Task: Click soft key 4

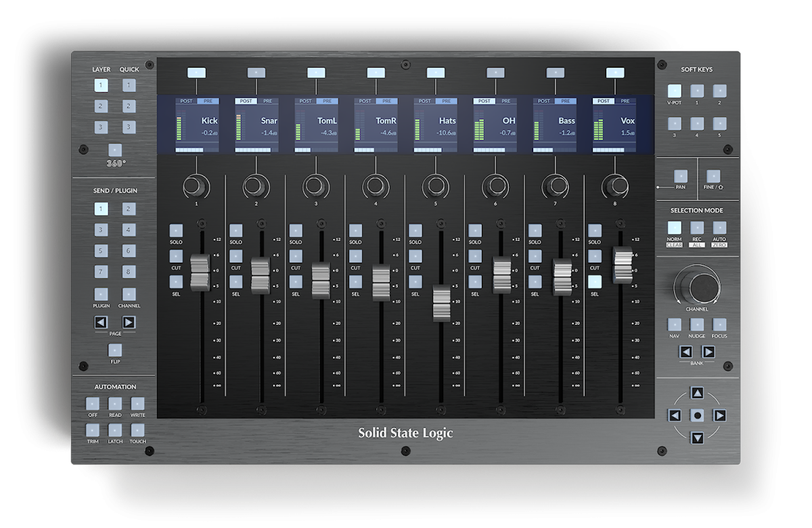Action: coord(697,123)
